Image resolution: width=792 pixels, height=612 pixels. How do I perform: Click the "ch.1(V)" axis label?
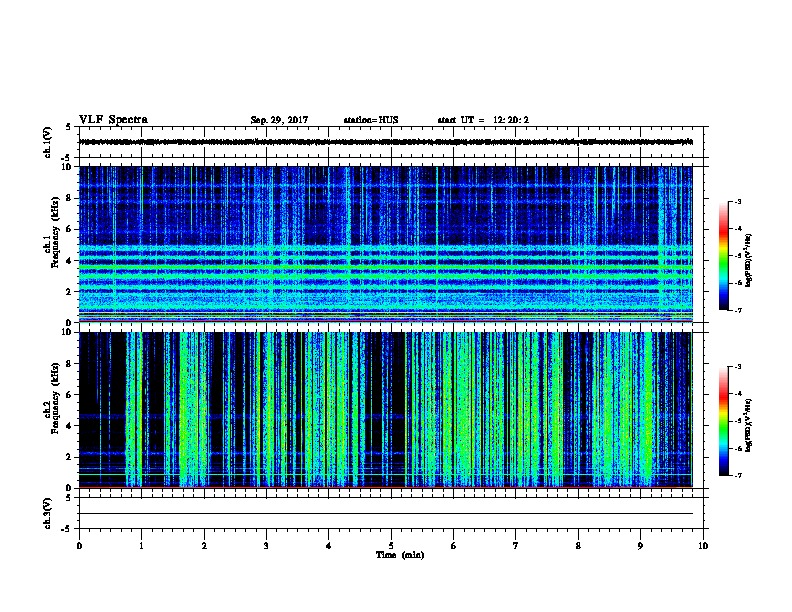[47, 142]
